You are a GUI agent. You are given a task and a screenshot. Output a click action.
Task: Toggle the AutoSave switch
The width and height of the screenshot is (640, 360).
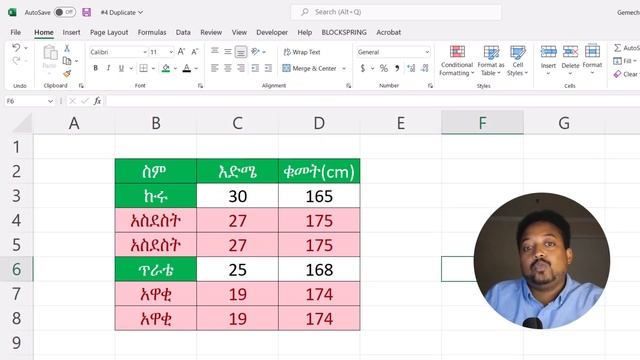64,12
